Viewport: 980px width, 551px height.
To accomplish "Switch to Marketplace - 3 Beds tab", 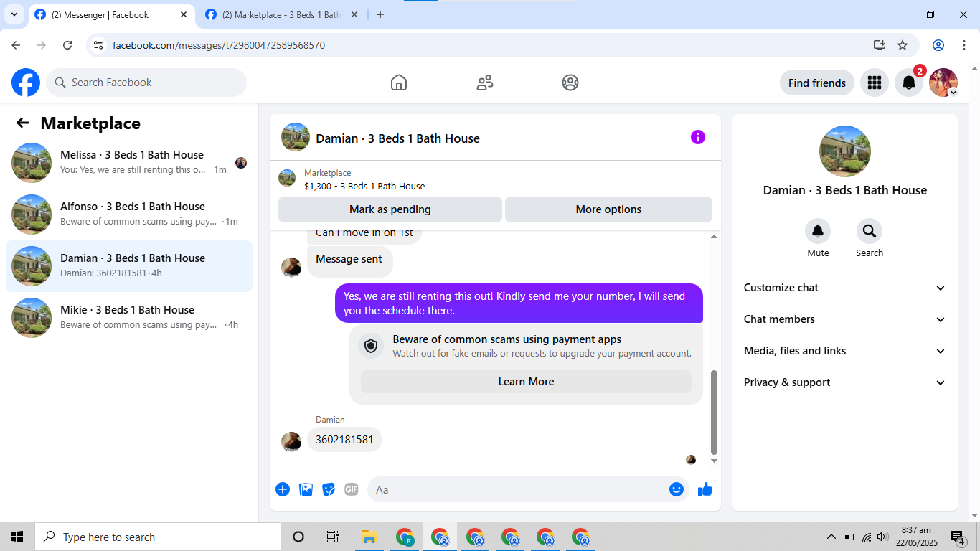I will pos(283,14).
